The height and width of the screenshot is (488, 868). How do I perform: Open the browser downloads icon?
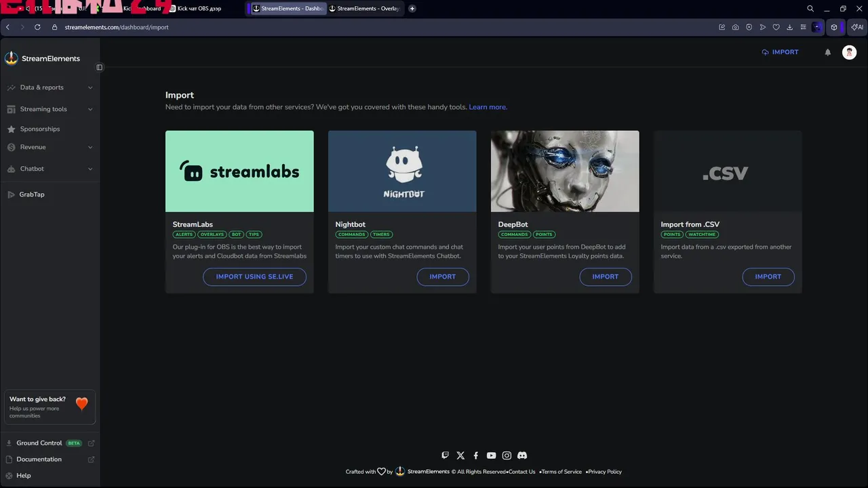coord(790,27)
